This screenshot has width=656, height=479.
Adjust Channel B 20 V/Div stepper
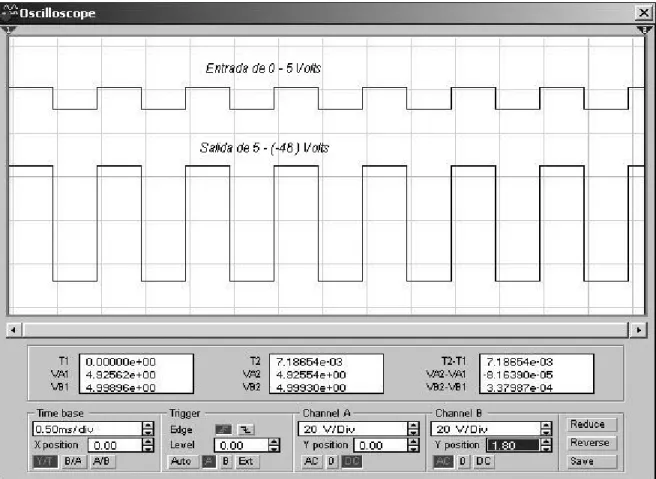click(546, 429)
